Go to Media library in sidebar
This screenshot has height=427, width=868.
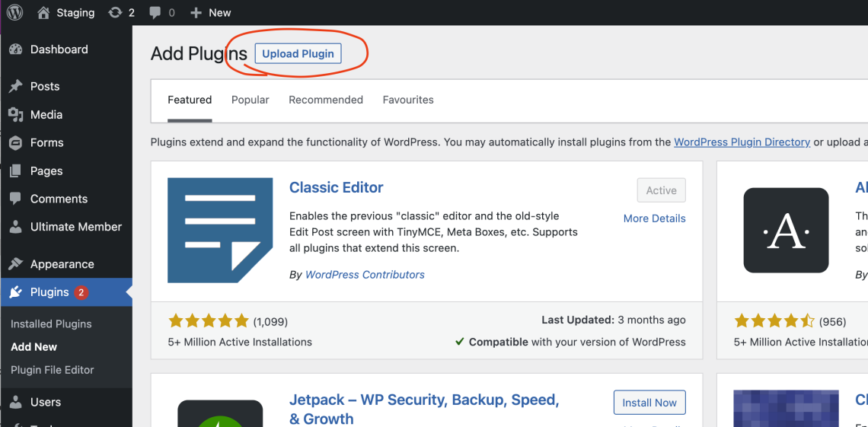(x=46, y=115)
